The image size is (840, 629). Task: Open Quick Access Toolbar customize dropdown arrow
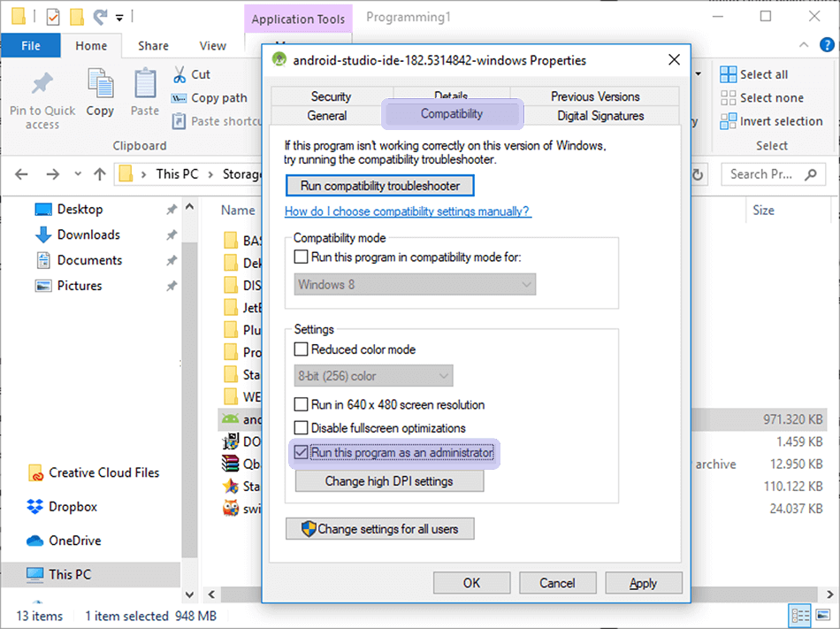tap(119, 17)
